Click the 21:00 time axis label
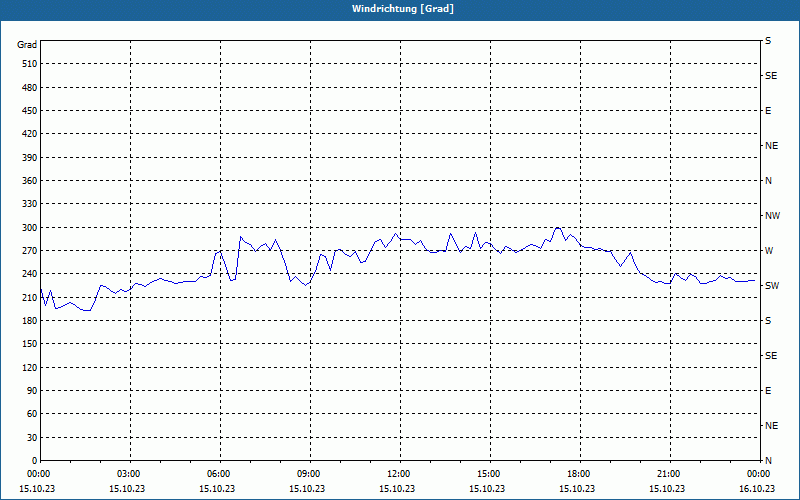 point(670,473)
